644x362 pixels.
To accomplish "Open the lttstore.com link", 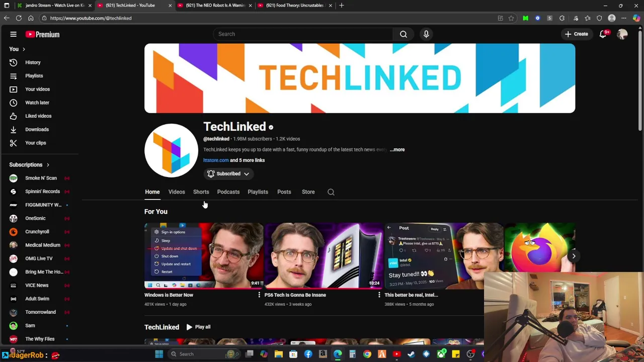I will [x=216, y=160].
